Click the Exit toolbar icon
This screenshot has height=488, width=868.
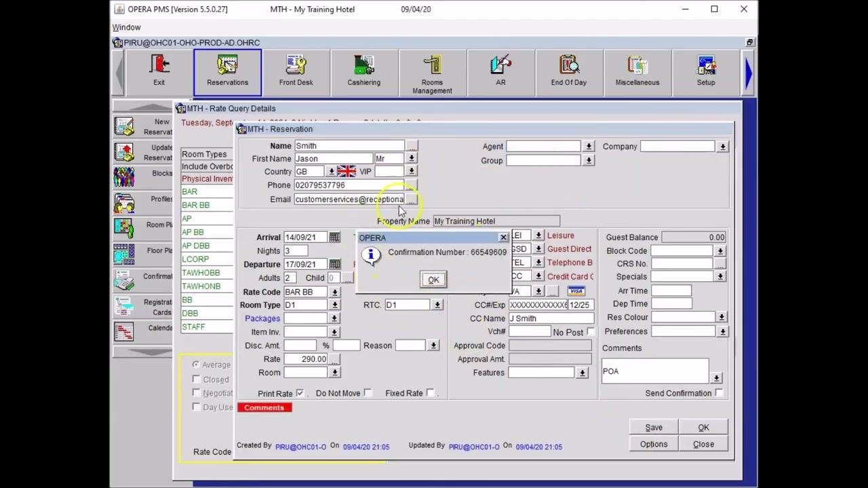tap(159, 71)
